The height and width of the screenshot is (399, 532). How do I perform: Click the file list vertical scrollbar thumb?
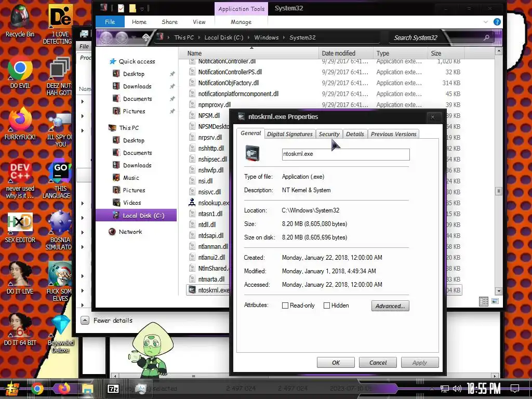point(498,191)
